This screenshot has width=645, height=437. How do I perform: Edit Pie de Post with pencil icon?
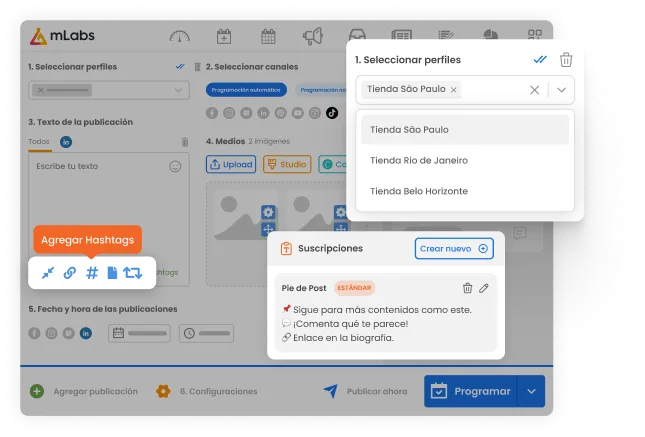point(485,288)
